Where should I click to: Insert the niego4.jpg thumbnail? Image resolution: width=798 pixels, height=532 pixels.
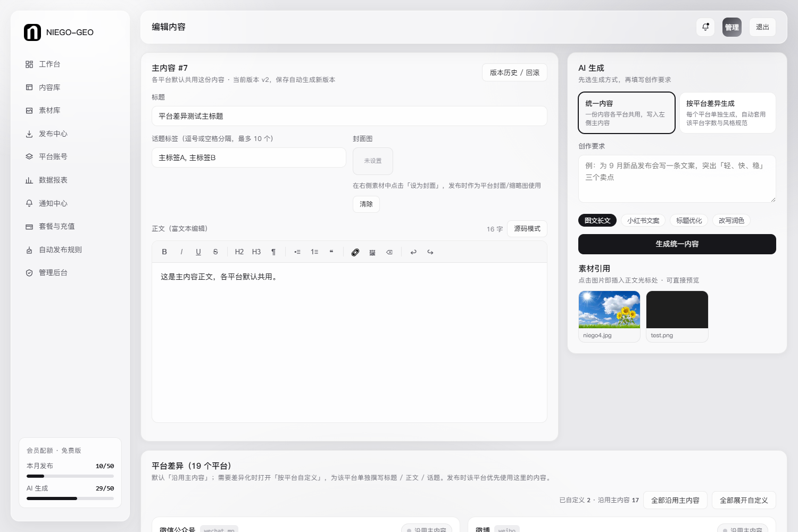click(609, 310)
